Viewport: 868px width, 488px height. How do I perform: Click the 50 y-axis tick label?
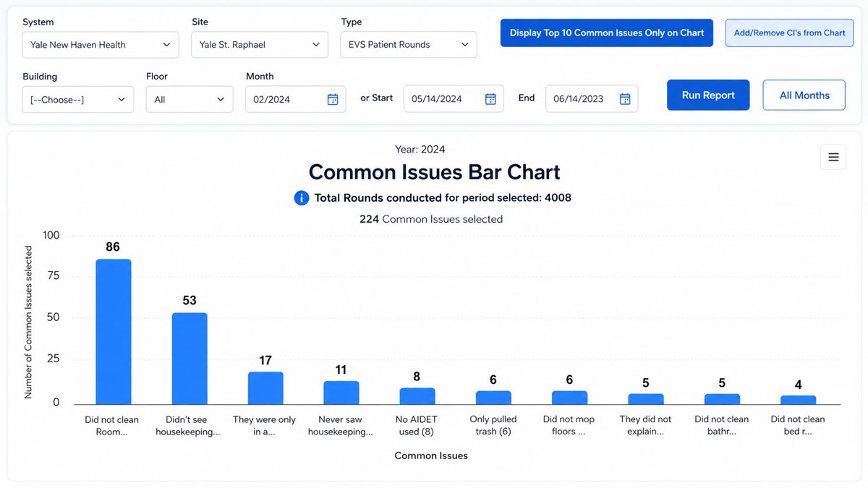point(53,317)
